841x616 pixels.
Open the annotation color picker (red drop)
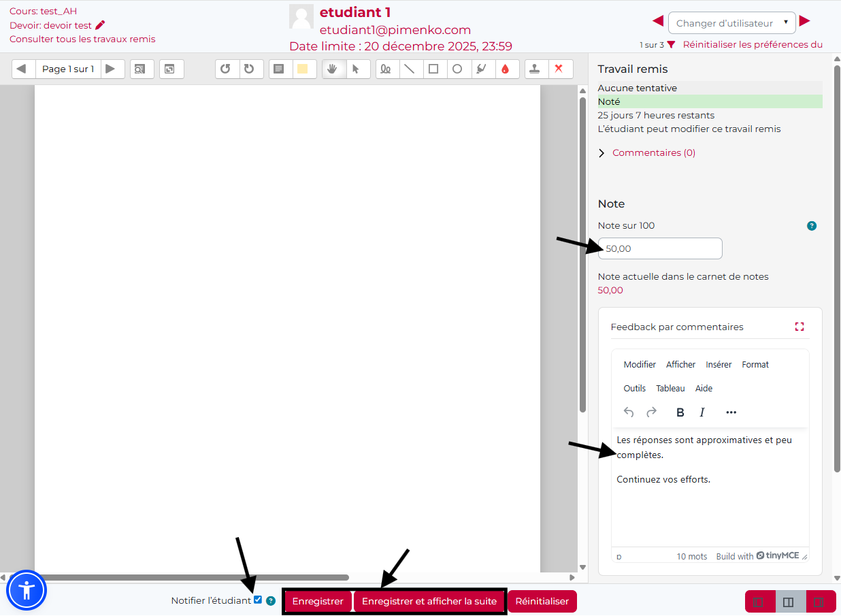[x=505, y=69]
